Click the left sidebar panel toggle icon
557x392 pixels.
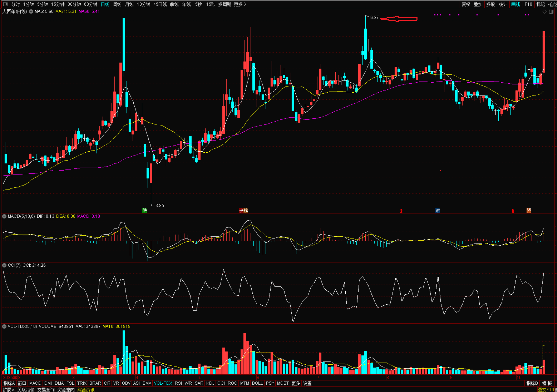[x=5, y=4]
